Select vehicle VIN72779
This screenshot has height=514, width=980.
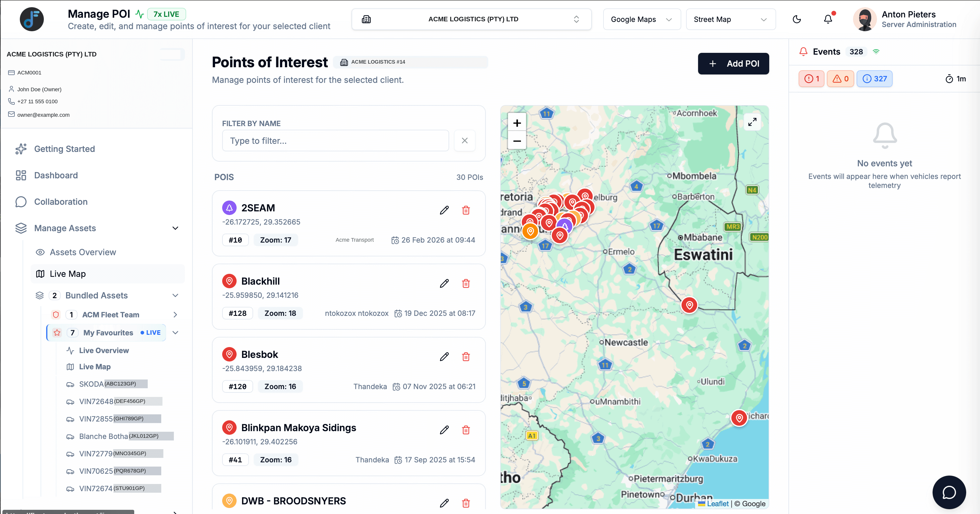114,454
